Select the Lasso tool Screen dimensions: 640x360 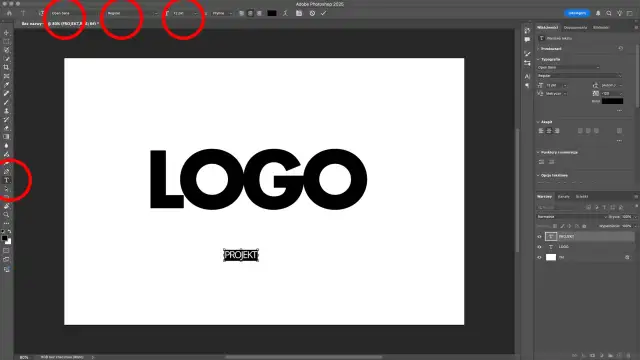pos(6,50)
